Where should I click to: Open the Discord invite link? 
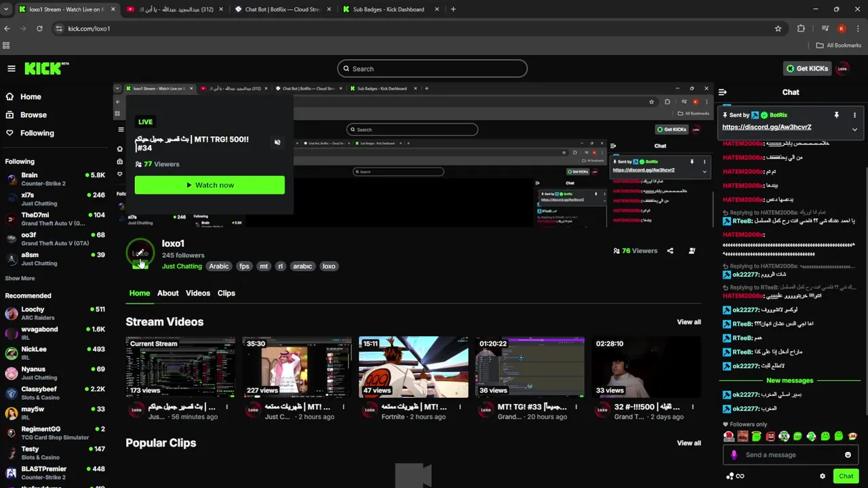click(x=766, y=127)
